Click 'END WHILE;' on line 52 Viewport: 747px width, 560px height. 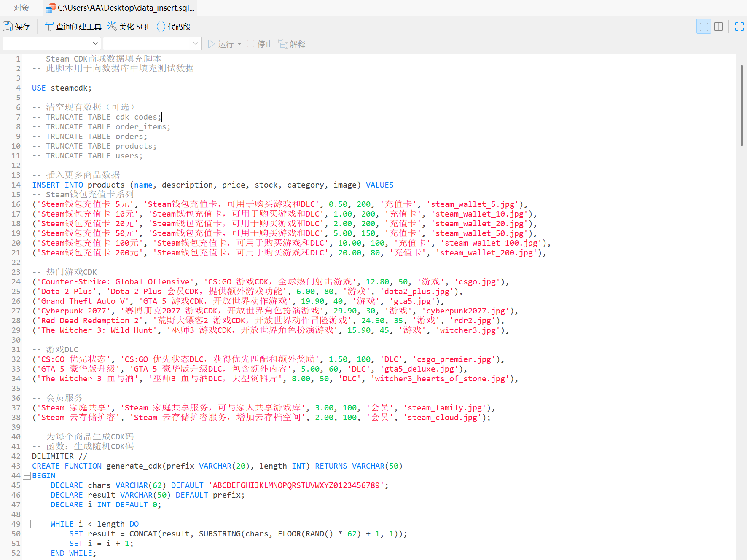(73, 553)
